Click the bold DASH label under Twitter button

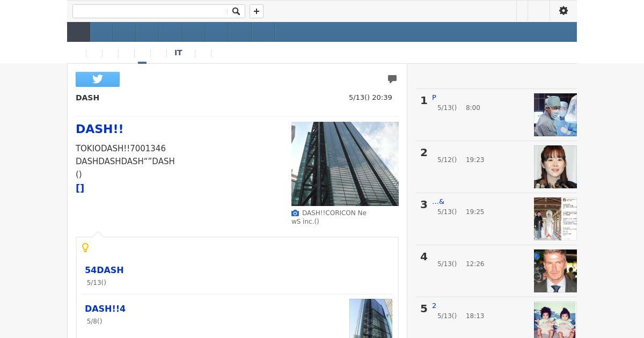tap(87, 98)
